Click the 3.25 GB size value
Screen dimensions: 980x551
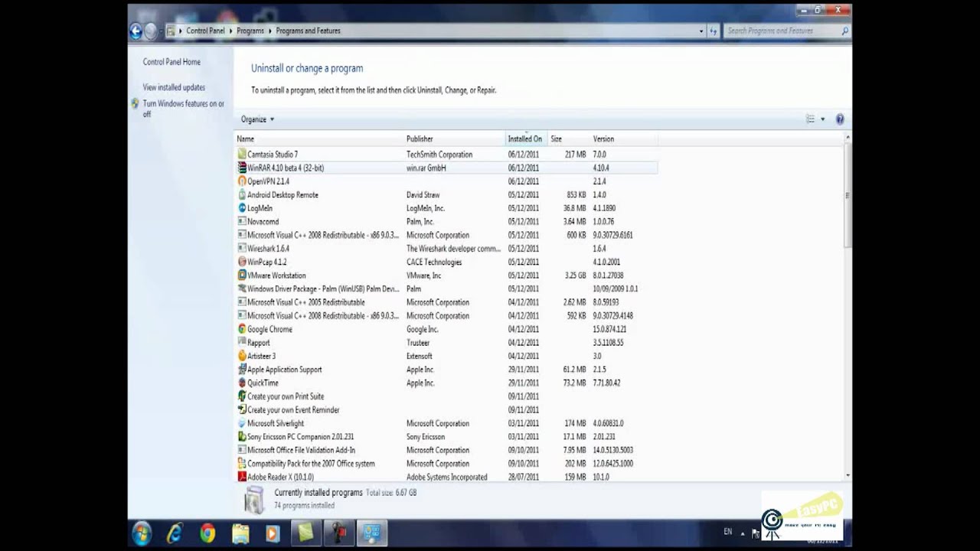[x=575, y=275]
